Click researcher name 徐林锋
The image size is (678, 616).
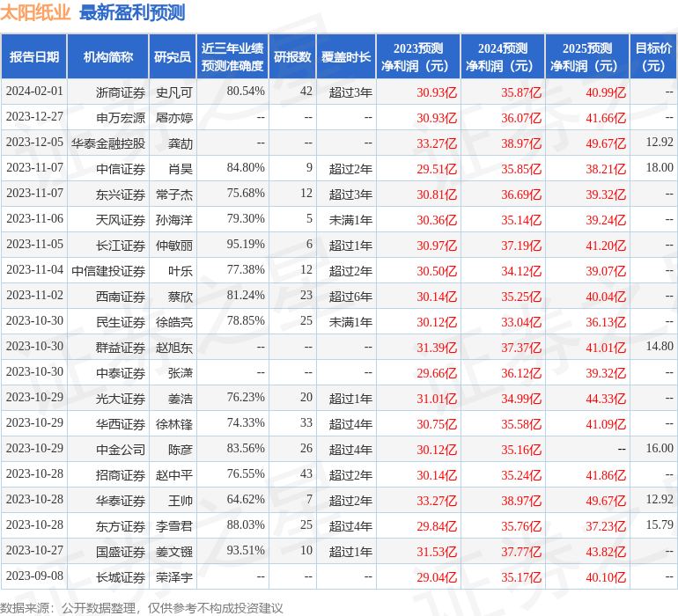click(174, 424)
